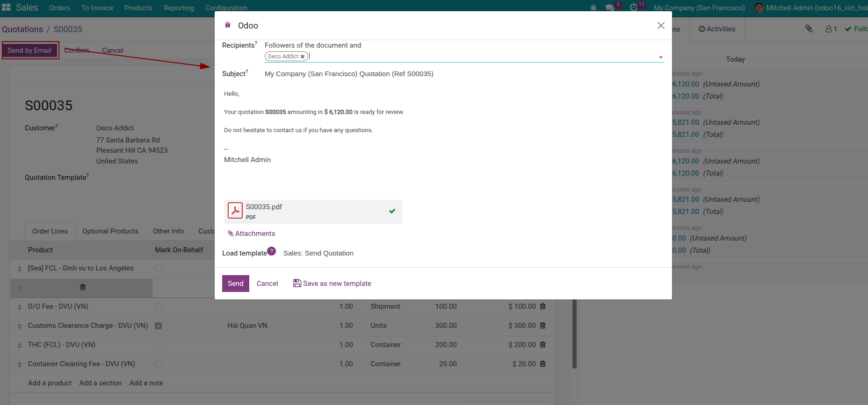Switch to the Optional Products tab
Viewport: 868px width, 405px height.
(110, 231)
